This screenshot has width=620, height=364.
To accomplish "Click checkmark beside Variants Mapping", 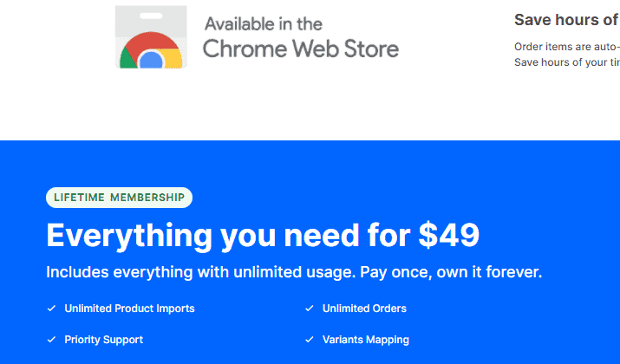I will tap(310, 340).
